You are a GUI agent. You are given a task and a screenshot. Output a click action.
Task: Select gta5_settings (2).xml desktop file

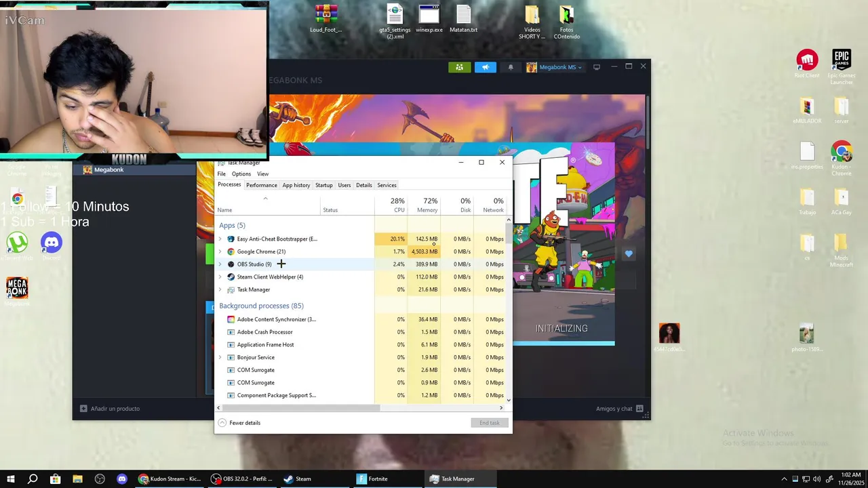[x=395, y=22]
